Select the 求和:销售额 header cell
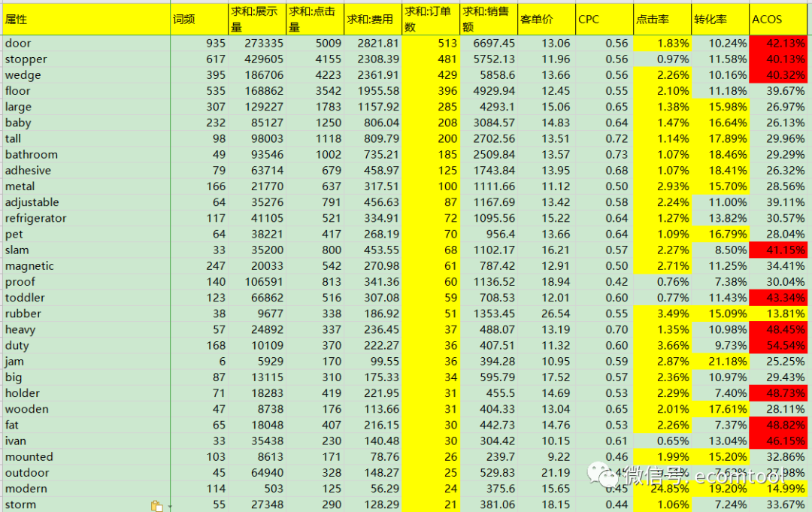812x512 pixels. (x=489, y=20)
